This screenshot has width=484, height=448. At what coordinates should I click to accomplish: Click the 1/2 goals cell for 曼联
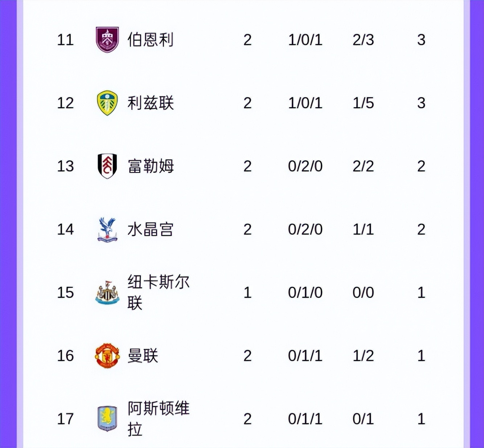point(363,356)
